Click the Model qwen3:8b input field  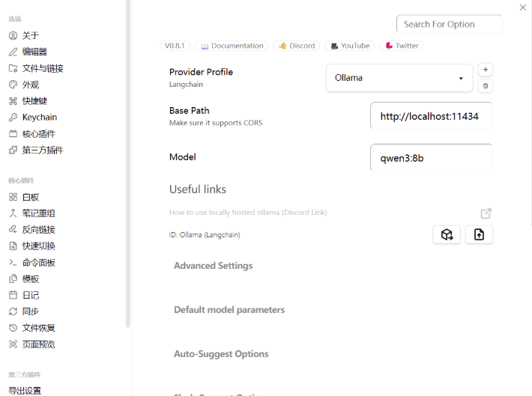click(432, 158)
